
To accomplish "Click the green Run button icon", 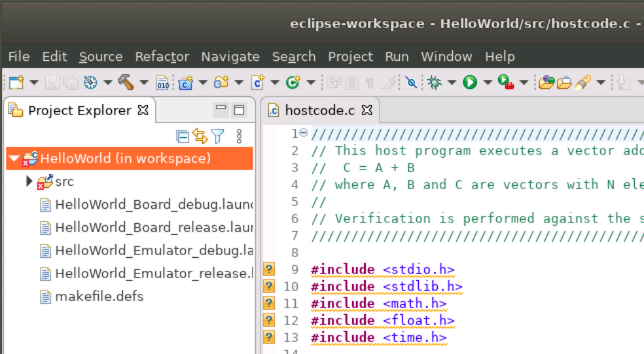I will pyautogui.click(x=469, y=82).
